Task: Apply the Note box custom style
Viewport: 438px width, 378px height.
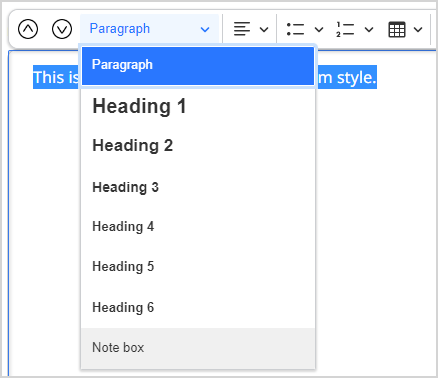Action: tap(198, 348)
